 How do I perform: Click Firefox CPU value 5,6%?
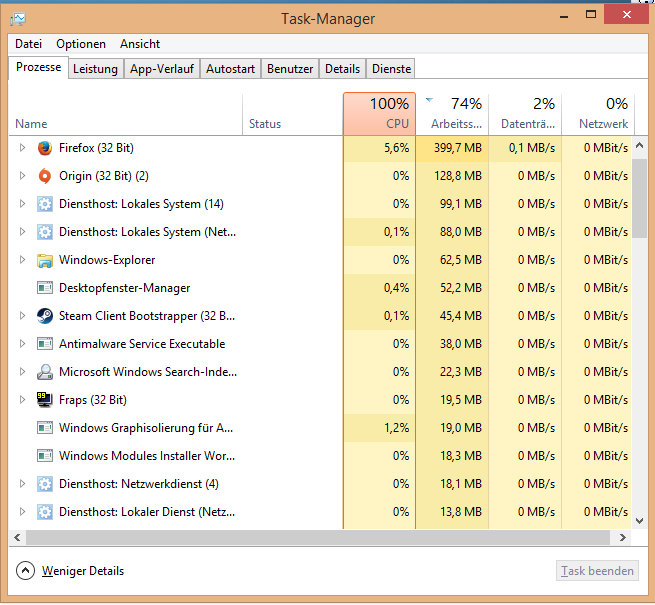(396, 148)
